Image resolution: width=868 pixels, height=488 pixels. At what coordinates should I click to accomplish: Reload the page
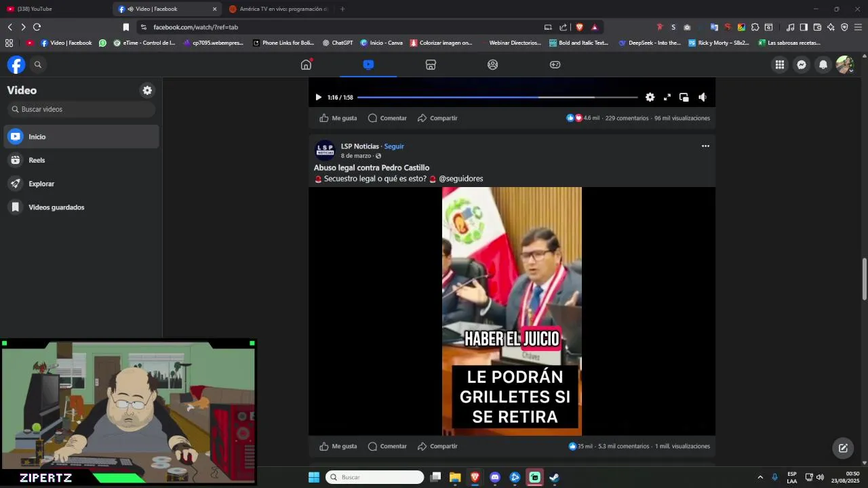click(37, 27)
